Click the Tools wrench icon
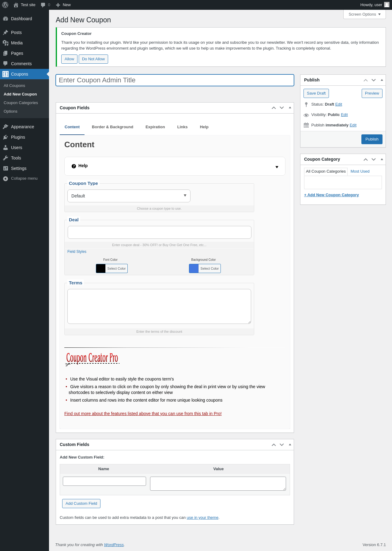392x551 pixels. (6, 158)
